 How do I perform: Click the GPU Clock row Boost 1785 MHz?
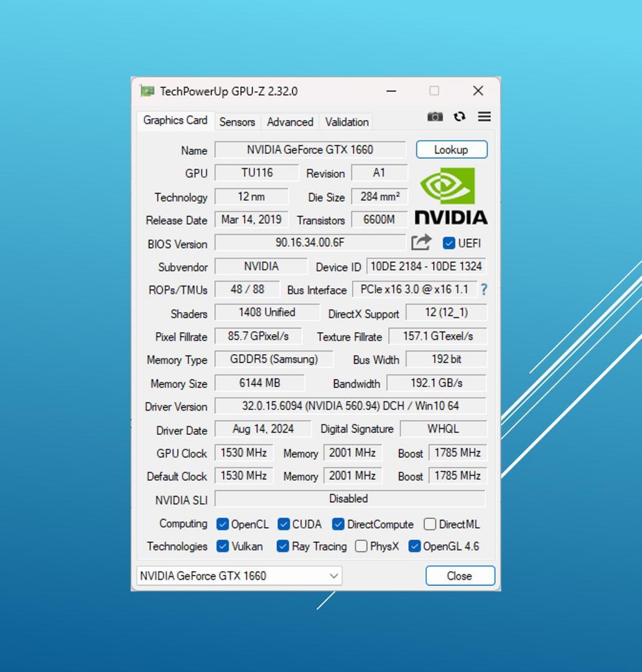[x=457, y=453]
